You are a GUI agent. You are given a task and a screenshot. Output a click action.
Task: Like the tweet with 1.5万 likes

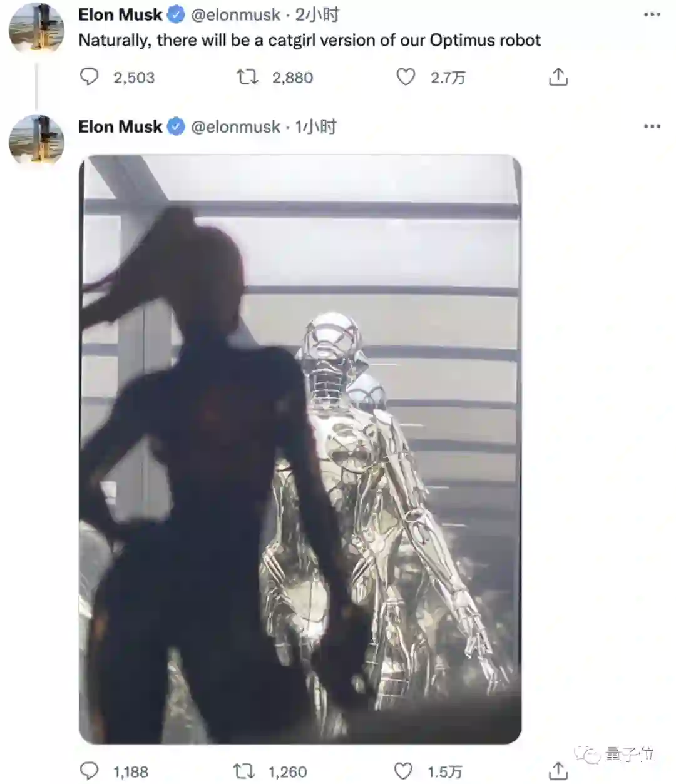tap(403, 771)
